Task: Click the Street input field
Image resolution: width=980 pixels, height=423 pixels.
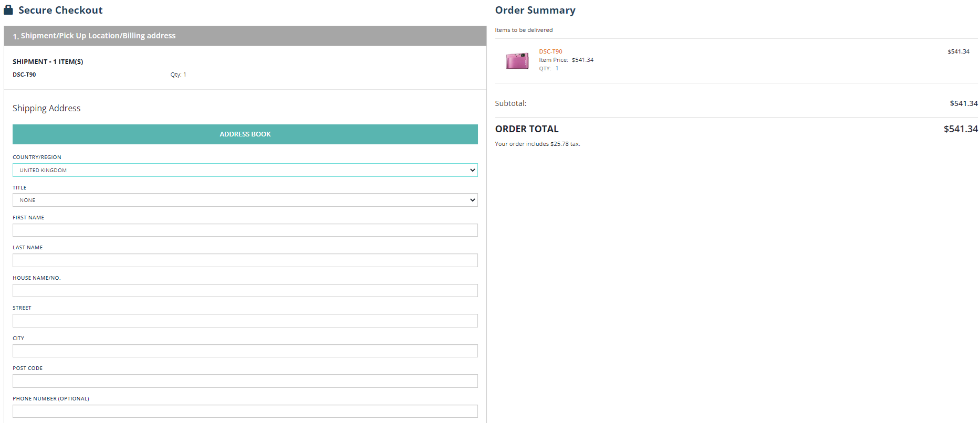Action: [x=245, y=321]
